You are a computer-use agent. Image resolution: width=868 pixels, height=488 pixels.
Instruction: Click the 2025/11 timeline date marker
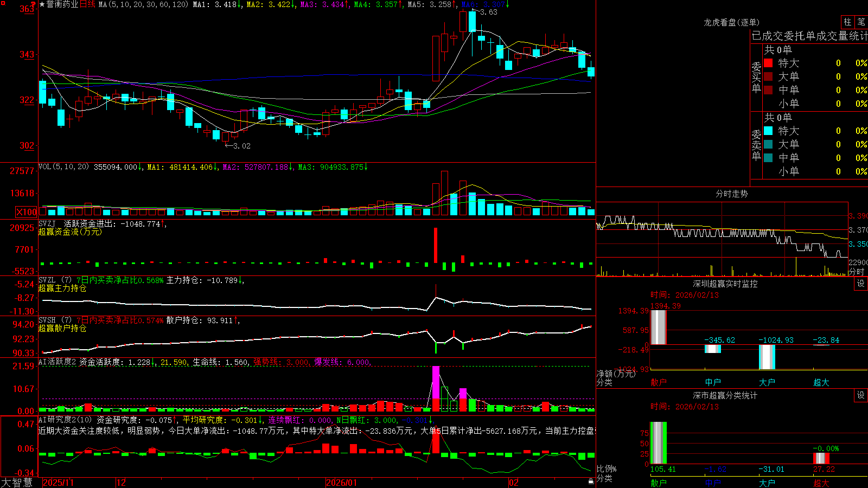pos(58,483)
